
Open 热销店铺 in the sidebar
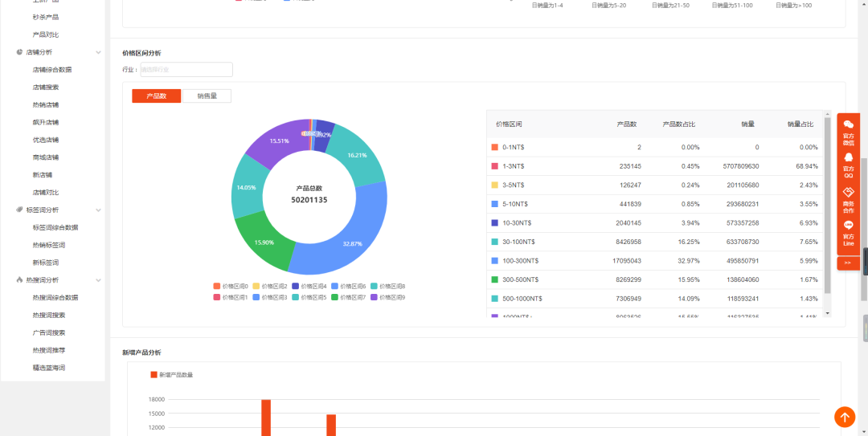click(45, 104)
